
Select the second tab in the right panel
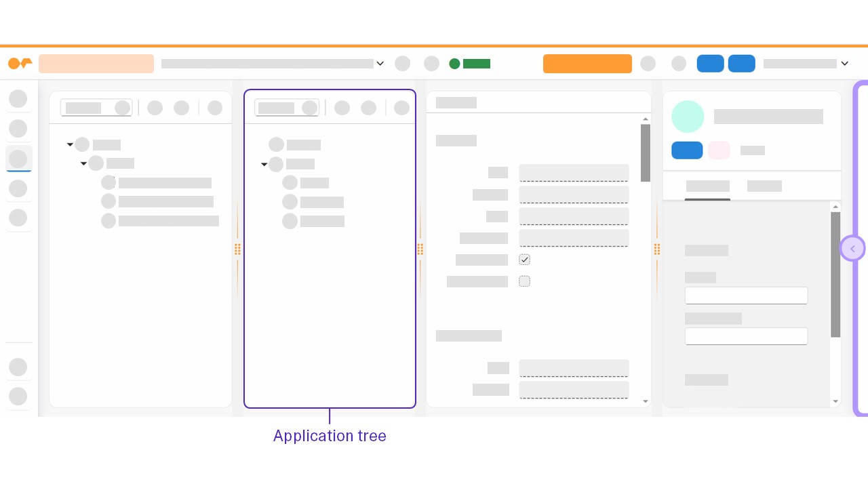(x=764, y=186)
